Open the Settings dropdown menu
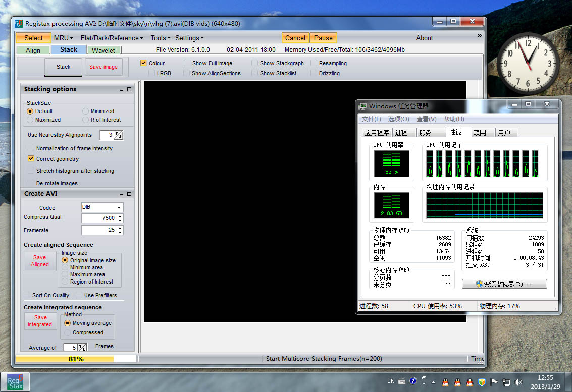 tap(189, 38)
